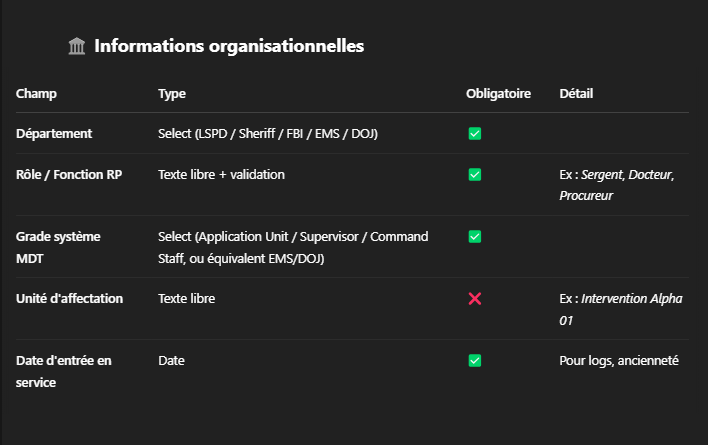Click the Champ column header
The width and height of the screenshot is (708, 445).
pyautogui.click(x=36, y=94)
